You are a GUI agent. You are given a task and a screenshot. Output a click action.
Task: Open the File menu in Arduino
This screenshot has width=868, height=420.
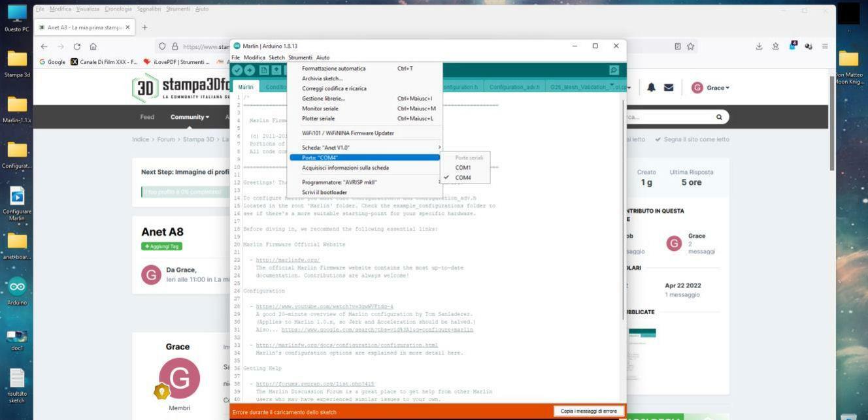(236, 57)
